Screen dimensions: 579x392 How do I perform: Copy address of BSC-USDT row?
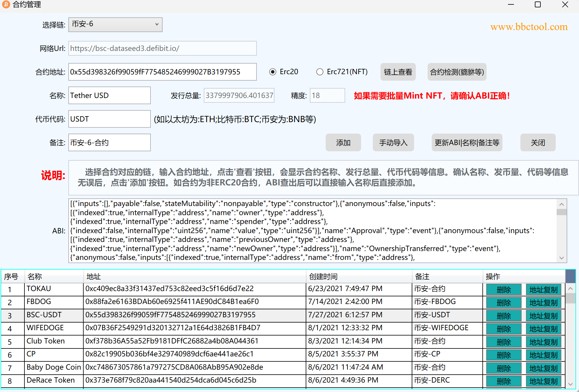[543, 316]
